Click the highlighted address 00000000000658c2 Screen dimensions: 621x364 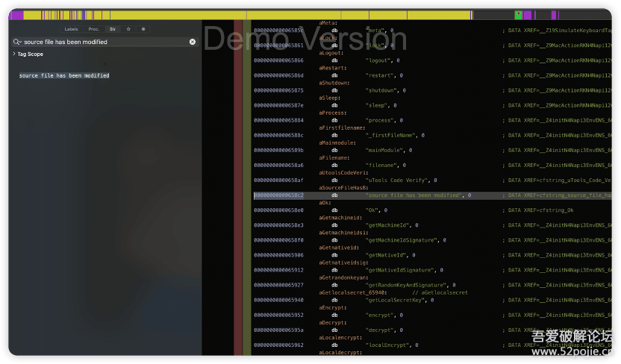tap(279, 195)
